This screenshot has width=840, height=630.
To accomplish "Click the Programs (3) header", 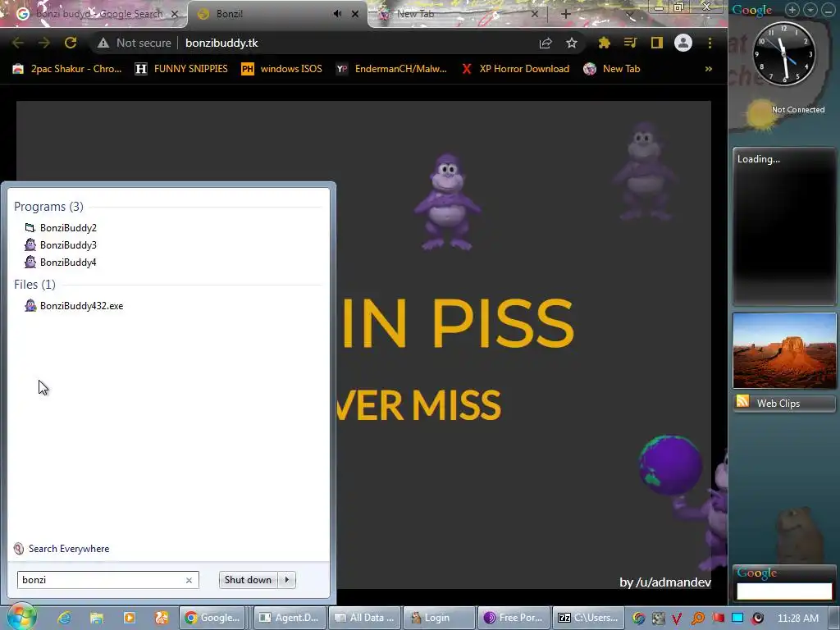I will point(48,207).
